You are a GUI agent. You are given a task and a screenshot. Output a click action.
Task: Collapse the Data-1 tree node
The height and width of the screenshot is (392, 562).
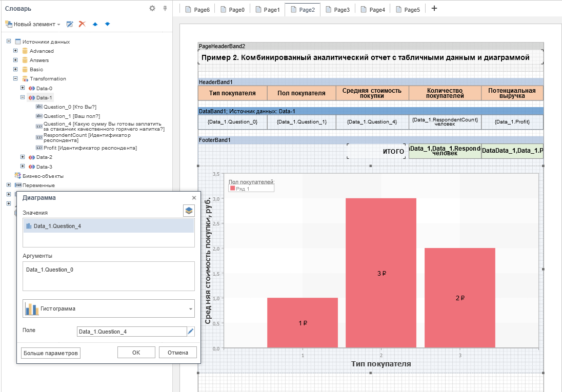click(22, 97)
